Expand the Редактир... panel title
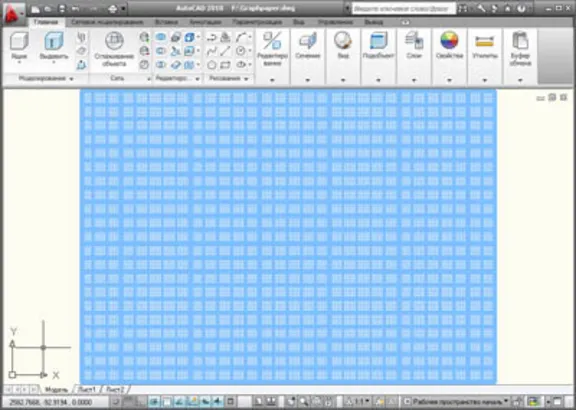Viewport: 576px width, 410px height. point(177,79)
